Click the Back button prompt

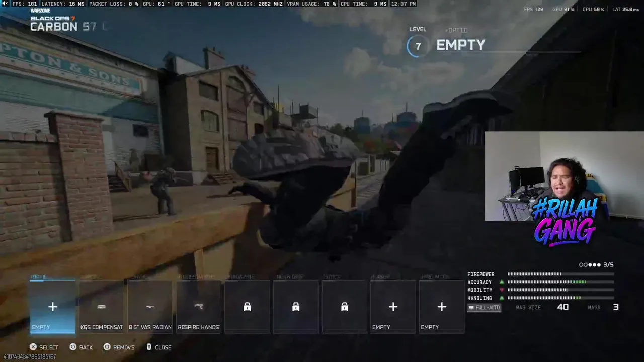tap(81, 347)
